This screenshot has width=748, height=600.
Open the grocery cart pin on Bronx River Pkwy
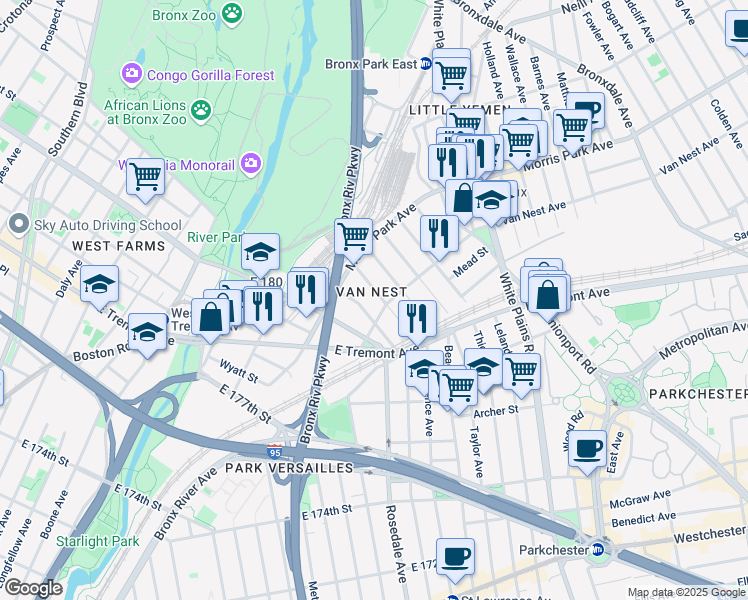353,240
